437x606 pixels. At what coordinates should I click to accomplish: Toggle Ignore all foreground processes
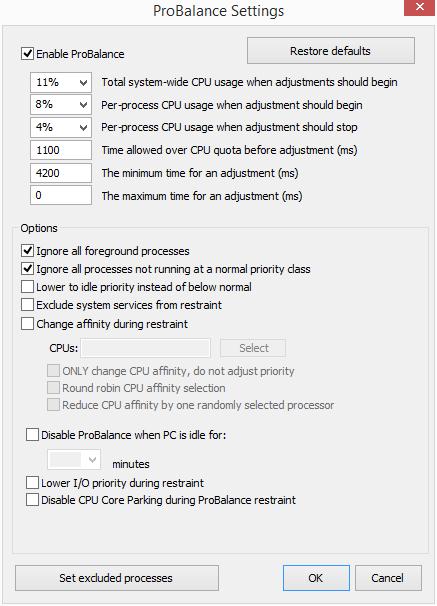[x=27, y=251]
